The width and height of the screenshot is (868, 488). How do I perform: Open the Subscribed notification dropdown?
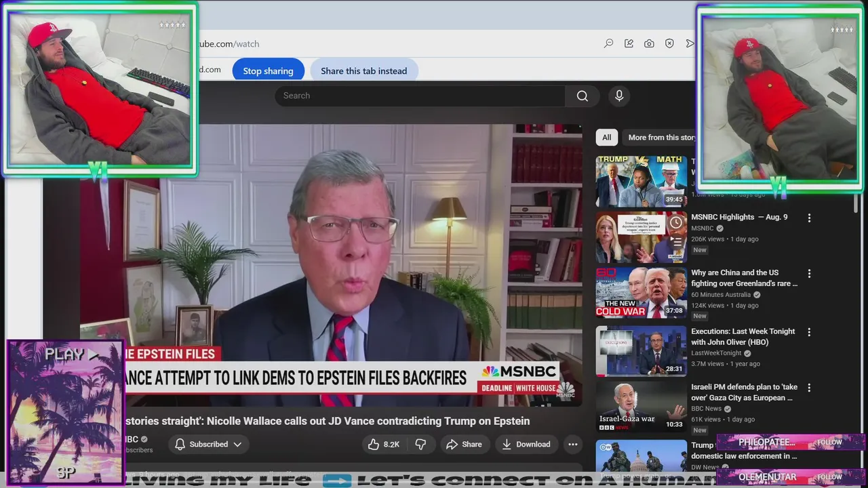tap(208, 445)
